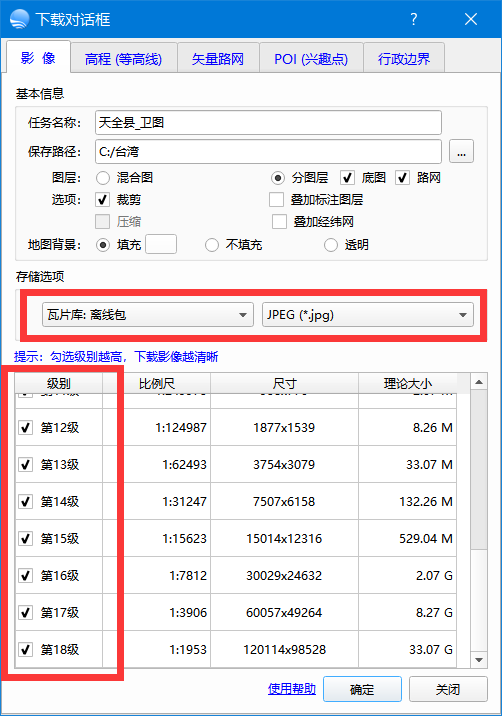Choose 透明 map background option
502x716 pixels.
point(331,245)
